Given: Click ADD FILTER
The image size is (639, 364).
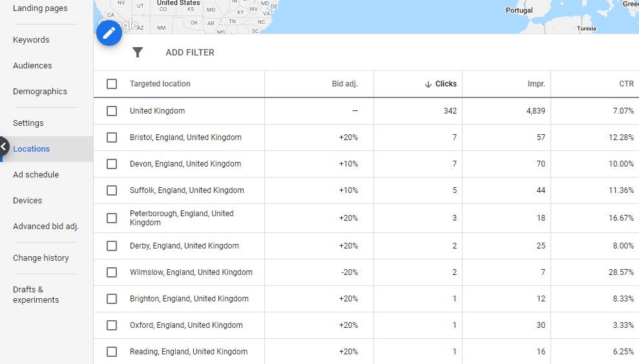Looking at the screenshot, I should [190, 52].
